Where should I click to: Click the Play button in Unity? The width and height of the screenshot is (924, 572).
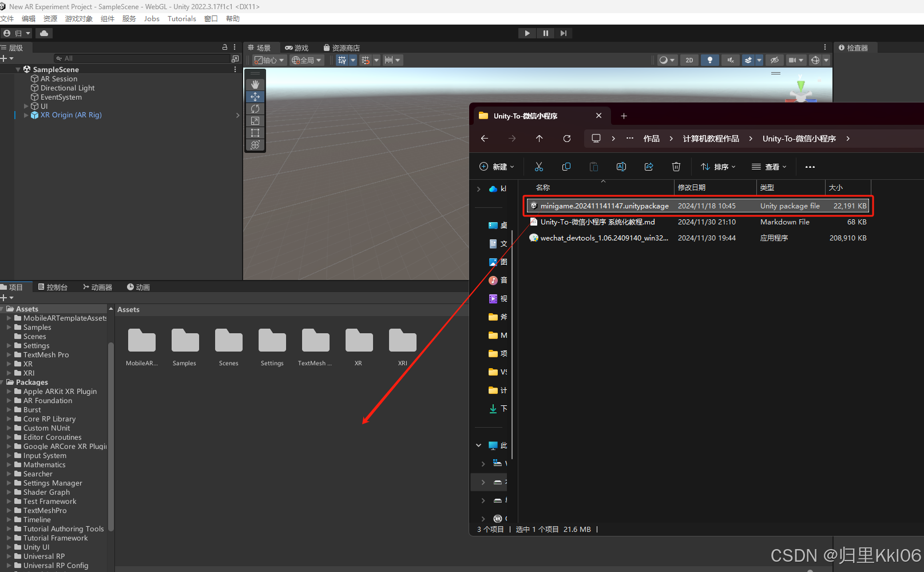527,33
